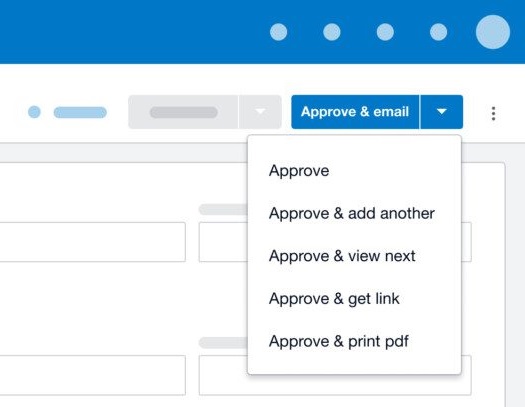This screenshot has width=525, height=407.
Task: Expand the gray split button dropdown arrow
Action: 260,112
